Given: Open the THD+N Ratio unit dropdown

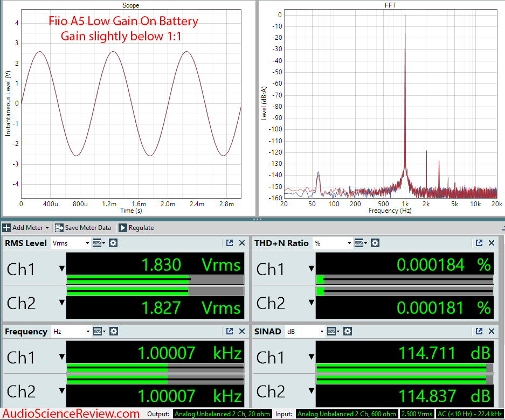Looking at the screenshot, I should [333, 243].
